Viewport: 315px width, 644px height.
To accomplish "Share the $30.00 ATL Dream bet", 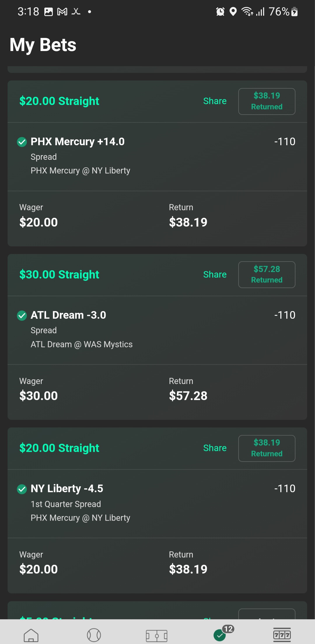I will [215, 275].
